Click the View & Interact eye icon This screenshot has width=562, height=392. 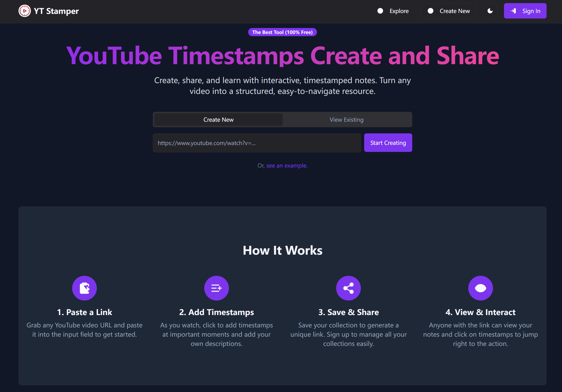(480, 288)
